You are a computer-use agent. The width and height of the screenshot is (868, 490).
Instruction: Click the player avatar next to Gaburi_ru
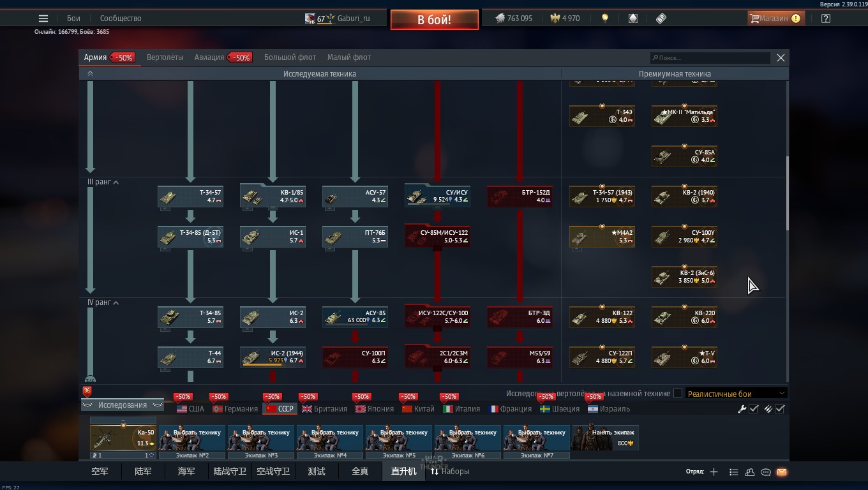(x=310, y=19)
